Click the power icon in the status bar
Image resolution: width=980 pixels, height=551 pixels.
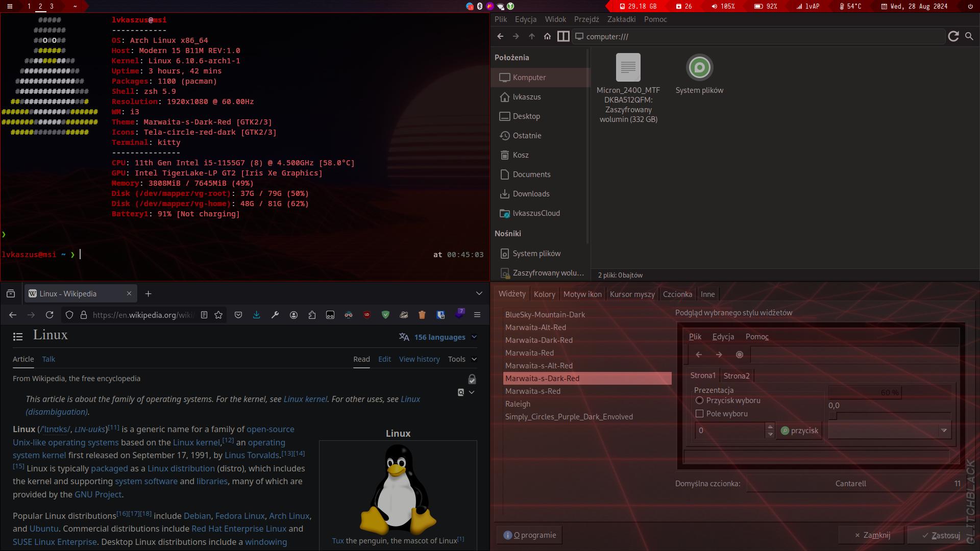(x=970, y=6)
